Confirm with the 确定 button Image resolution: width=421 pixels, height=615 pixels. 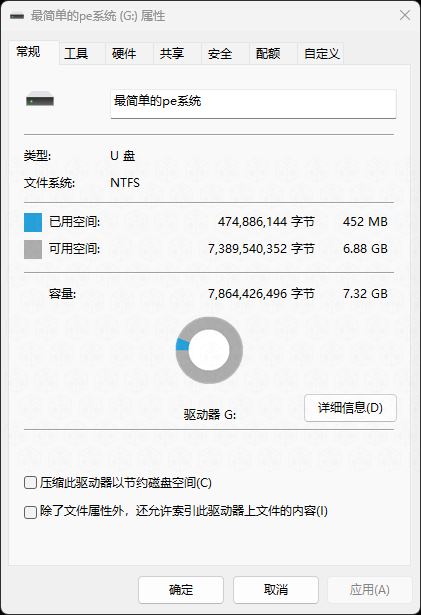point(181,590)
